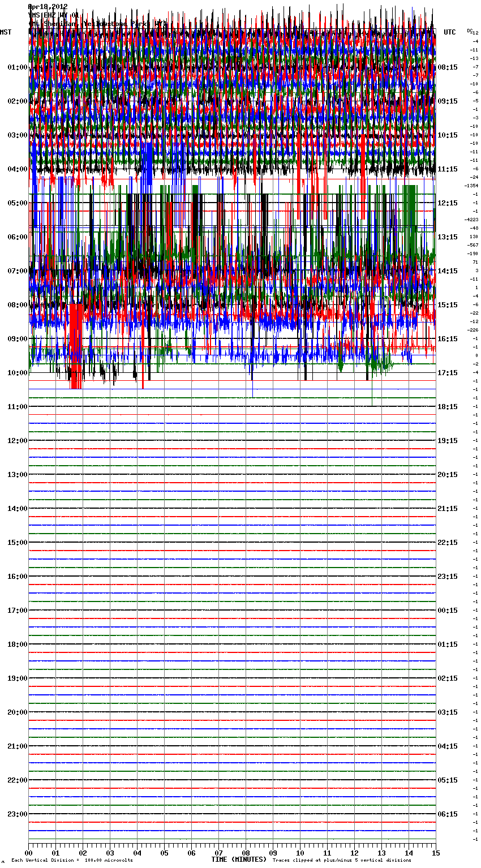The width and height of the screenshot is (481, 868).
Task: Select the '17:00' MST row label
Action: click(x=18, y=611)
